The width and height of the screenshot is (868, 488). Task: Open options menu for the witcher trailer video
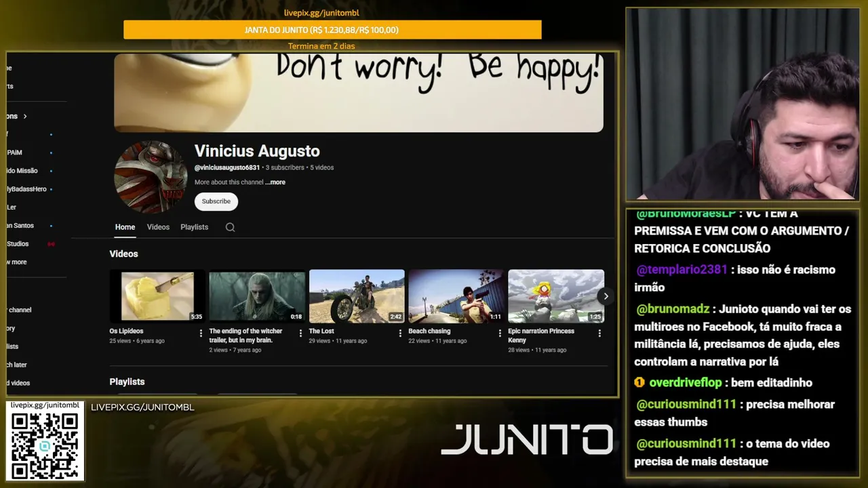click(x=300, y=333)
